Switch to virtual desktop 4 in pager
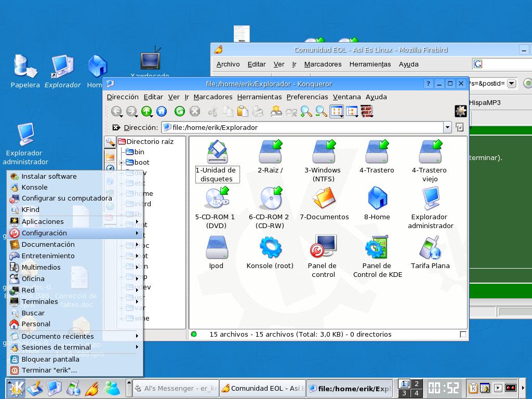The width and height of the screenshot is (532, 399). [x=416, y=393]
